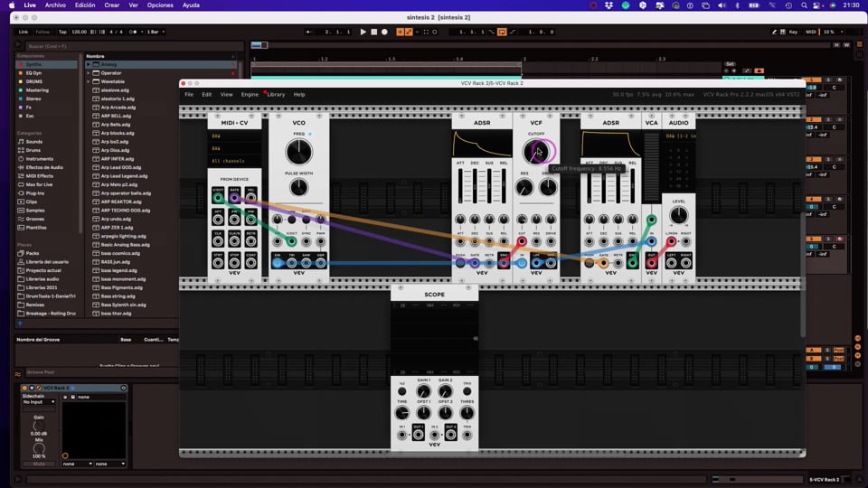Click the Tap tempo button

tap(62, 33)
